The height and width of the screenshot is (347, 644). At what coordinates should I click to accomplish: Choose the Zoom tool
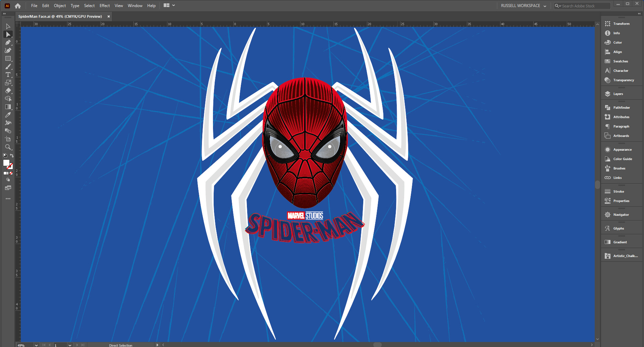[x=8, y=147]
